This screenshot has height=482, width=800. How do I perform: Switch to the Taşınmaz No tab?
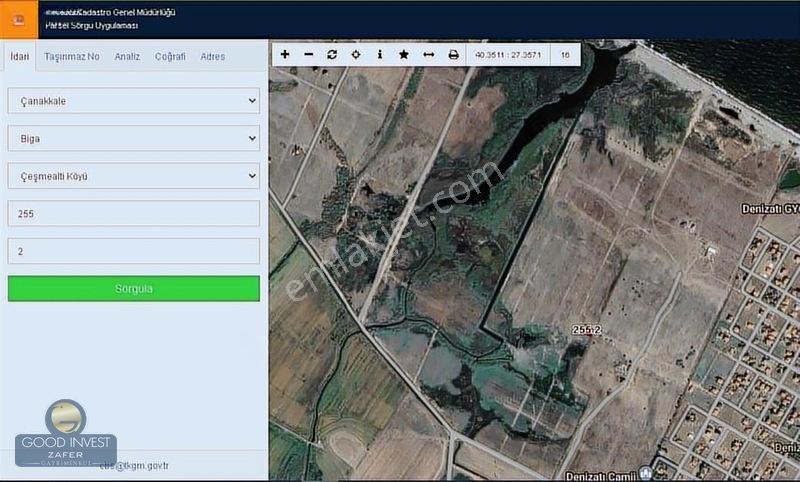pos(72,57)
